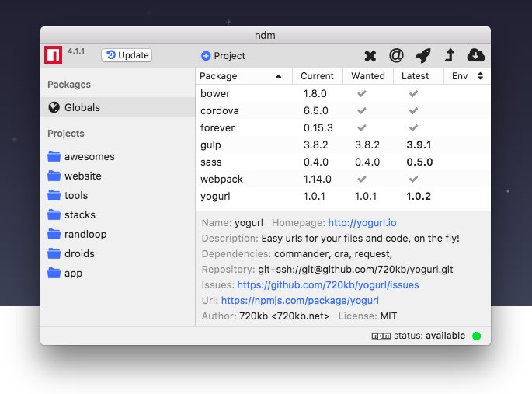Click the yogurl repository git URL text

[x=355, y=269]
